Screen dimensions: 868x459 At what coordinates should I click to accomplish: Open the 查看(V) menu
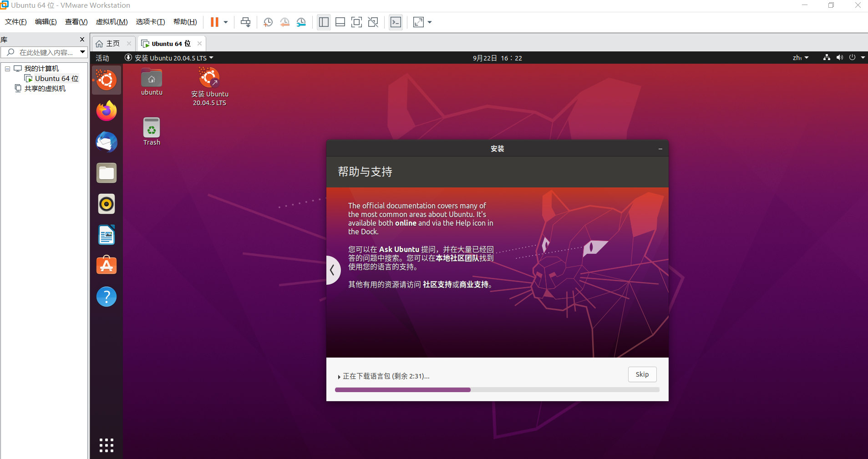tap(76, 22)
